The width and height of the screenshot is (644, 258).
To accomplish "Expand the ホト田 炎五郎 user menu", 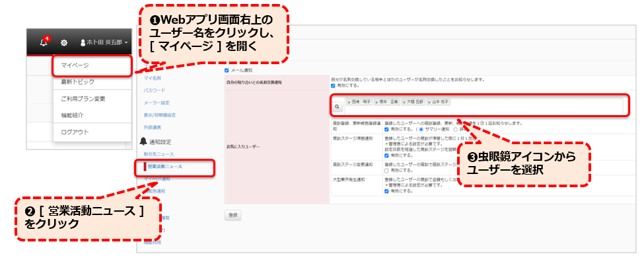I will (x=104, y=42).
